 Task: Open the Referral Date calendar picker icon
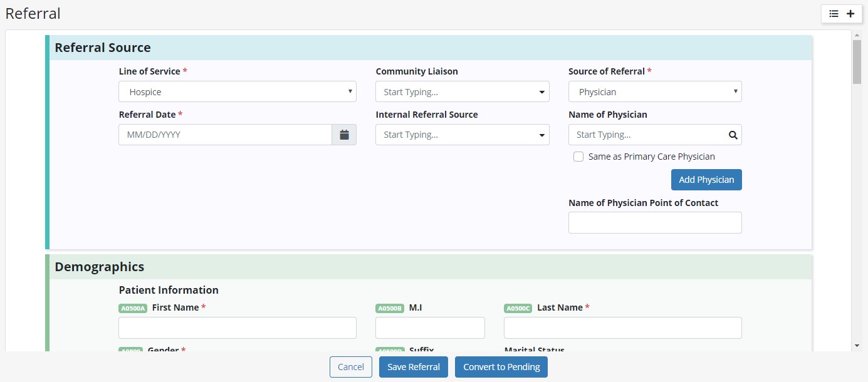[x=344, y=135]
